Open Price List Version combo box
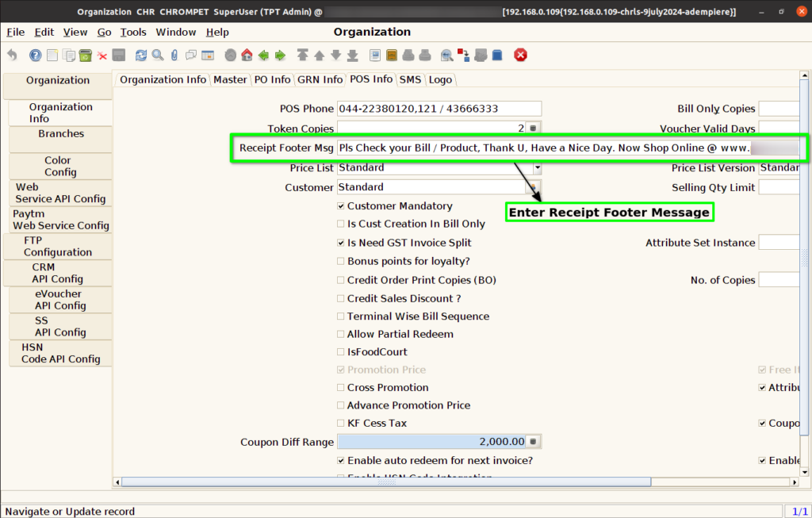This screenshot has height=518, width=812. click(779, 167)
